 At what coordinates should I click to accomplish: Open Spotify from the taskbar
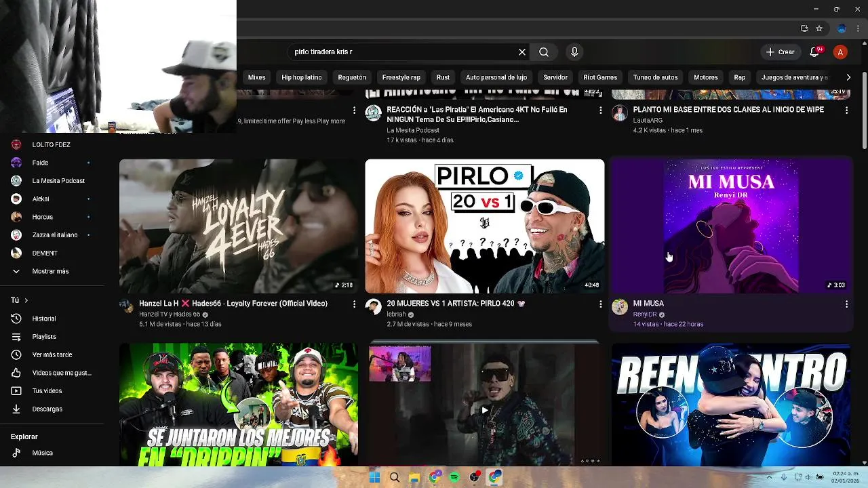pos(454,478)
